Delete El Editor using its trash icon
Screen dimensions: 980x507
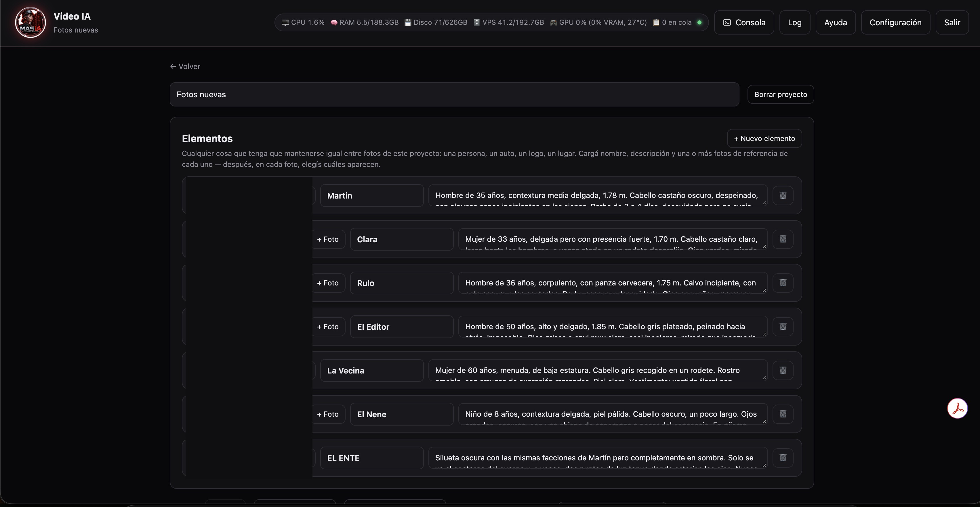[x=783, y=326]
